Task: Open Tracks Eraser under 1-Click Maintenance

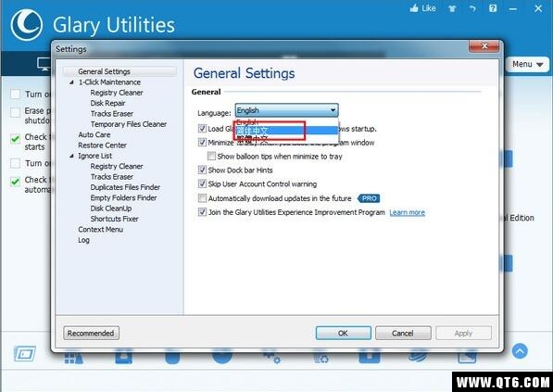Action: 112,114
